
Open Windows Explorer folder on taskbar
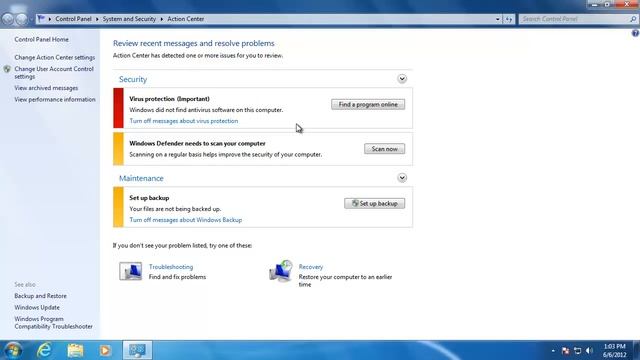(x=75, y=350)
